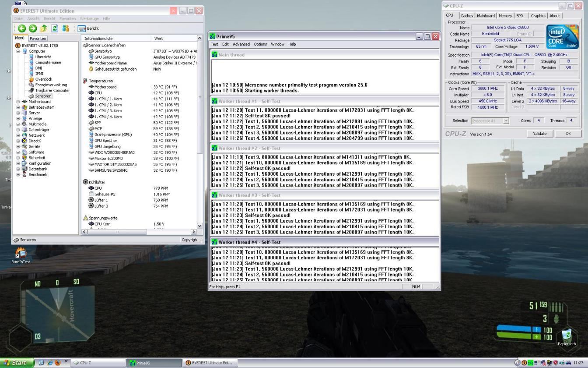Image resolution: width=588 pixels, height=368 pixels.
Task: Open Prime95 Window menu
Action: (x=277, y=44)
